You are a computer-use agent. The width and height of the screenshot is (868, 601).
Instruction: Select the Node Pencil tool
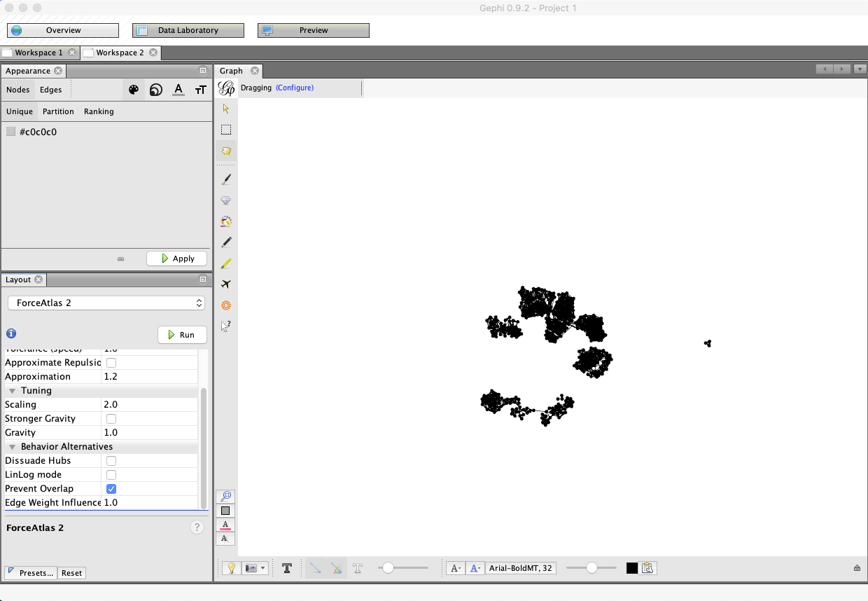[x=225, y=242]
